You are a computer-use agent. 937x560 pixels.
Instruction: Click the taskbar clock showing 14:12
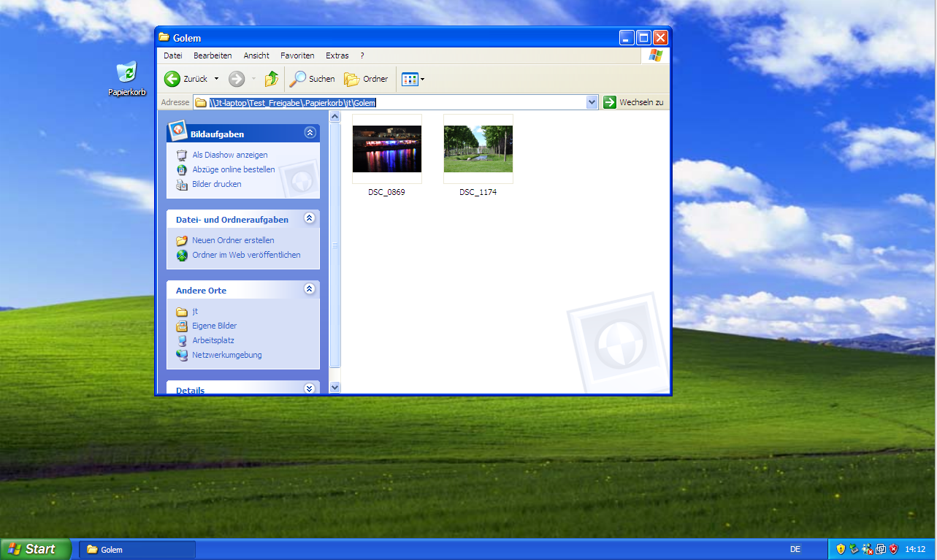915,549
